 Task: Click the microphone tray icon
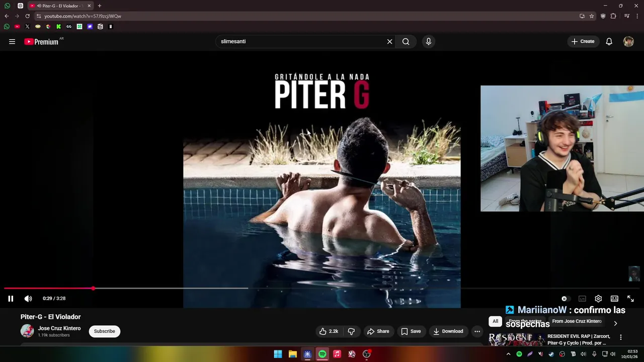coord(594,354)
